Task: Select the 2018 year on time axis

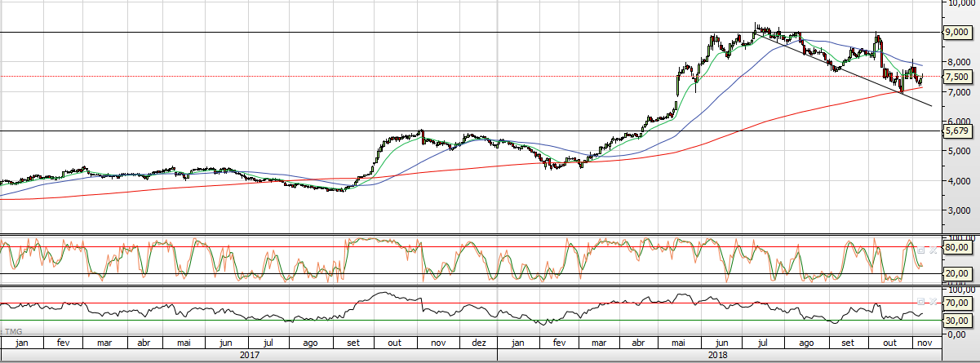Action: pyautogui.click(x=718, y=356)
